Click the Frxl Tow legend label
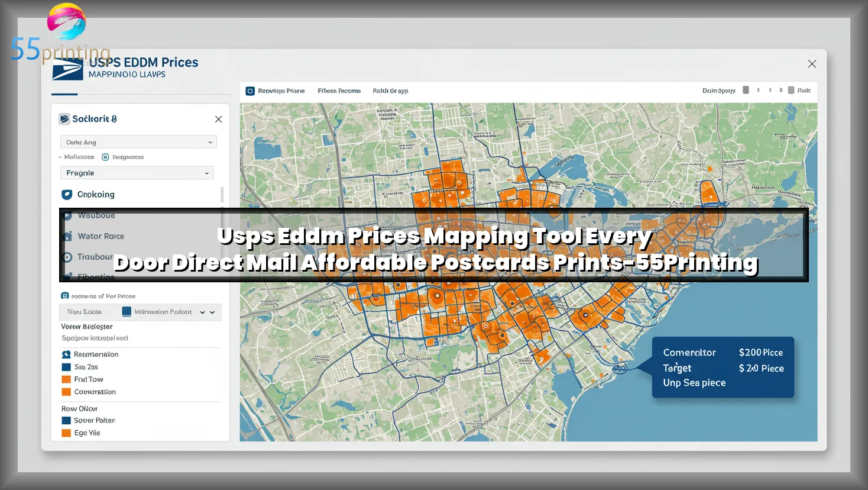Screen dimensions: 868x490 coord(89,379)
